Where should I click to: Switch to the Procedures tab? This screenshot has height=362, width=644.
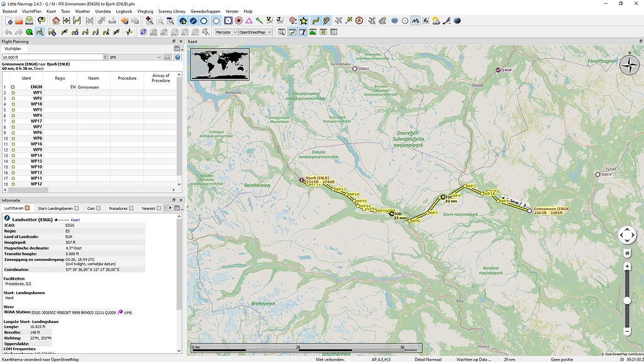[x=119, y=207]
